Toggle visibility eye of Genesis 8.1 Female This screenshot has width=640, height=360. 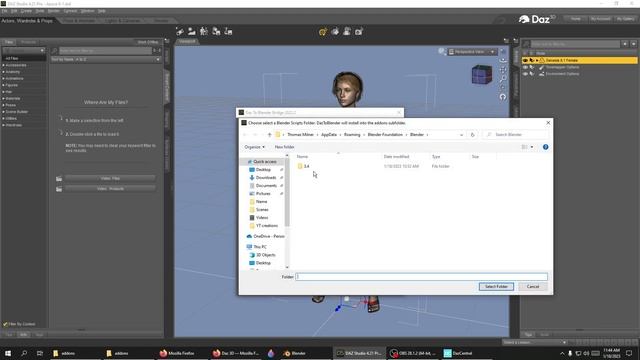(525, 60)
